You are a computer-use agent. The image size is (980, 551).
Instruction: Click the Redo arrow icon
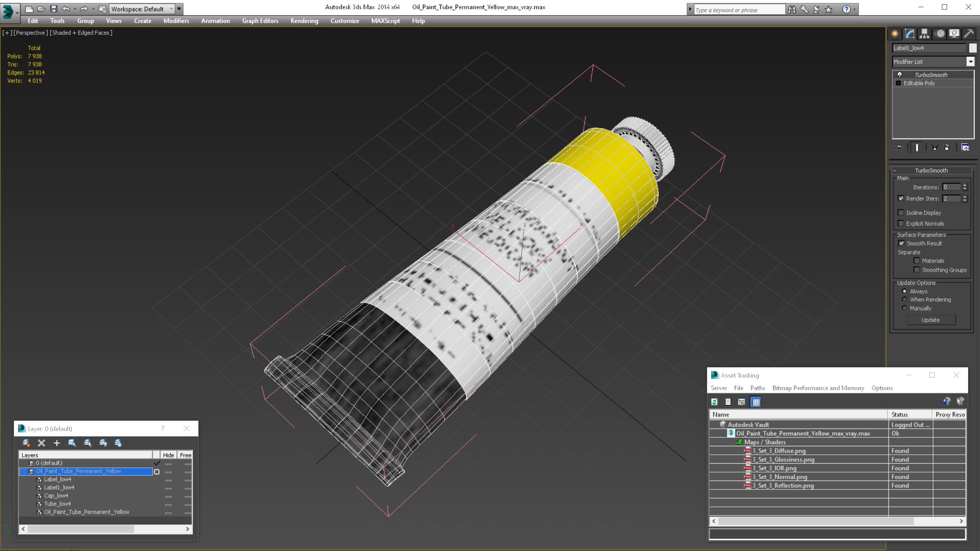tap(84, 9)
